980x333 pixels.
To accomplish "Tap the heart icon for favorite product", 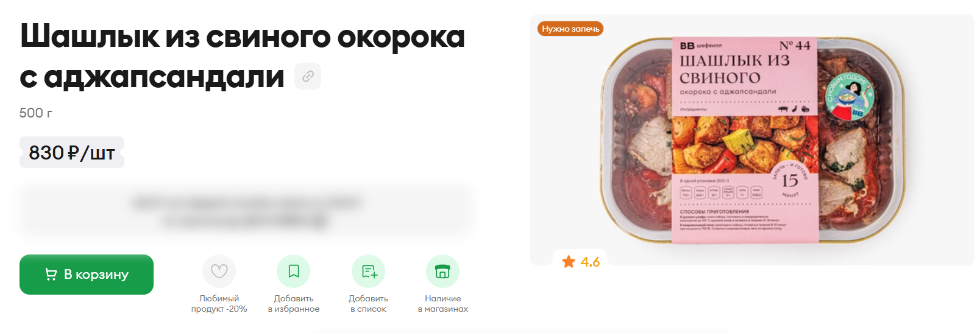I will [219, 271].
